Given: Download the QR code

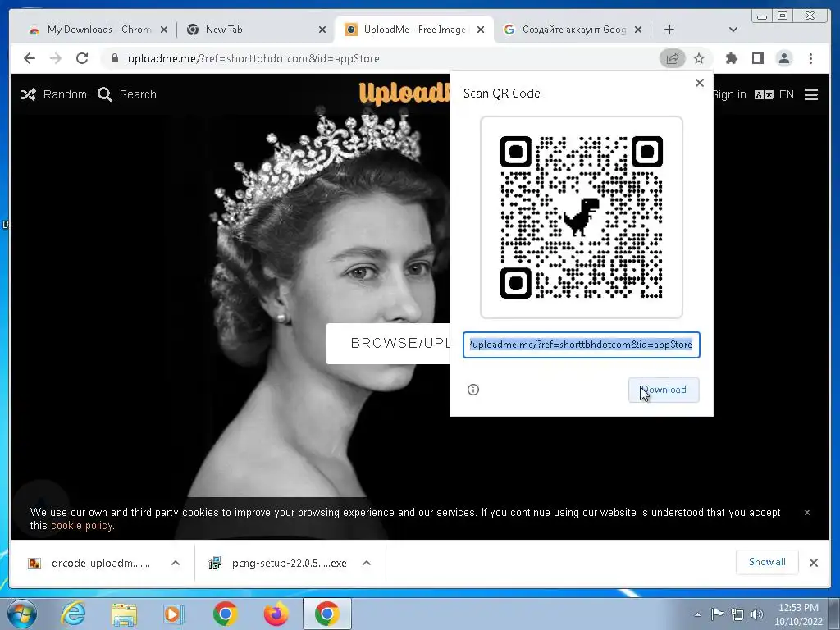Looking at the screenshot, I should pos(664,390).
